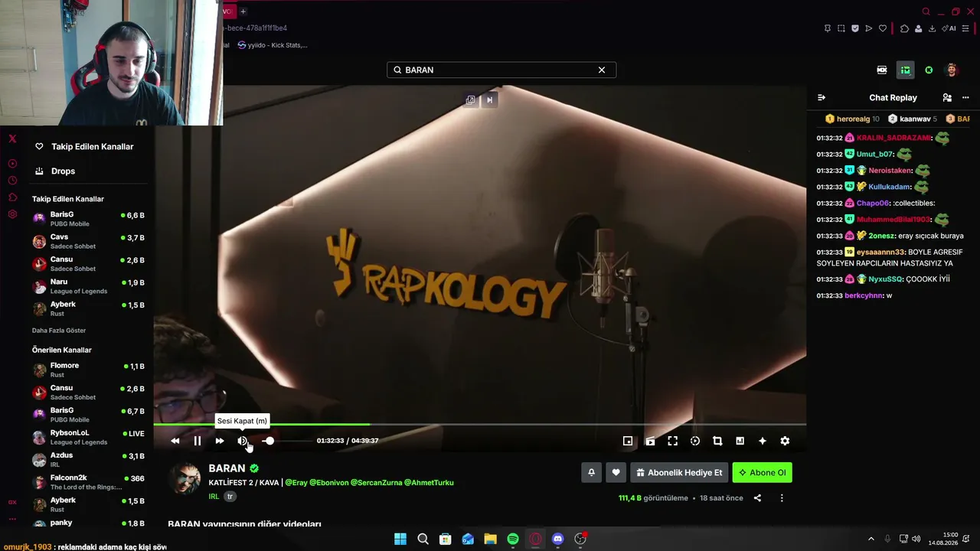Select the tr language tag
980x551 pixels.
[230, 497]
